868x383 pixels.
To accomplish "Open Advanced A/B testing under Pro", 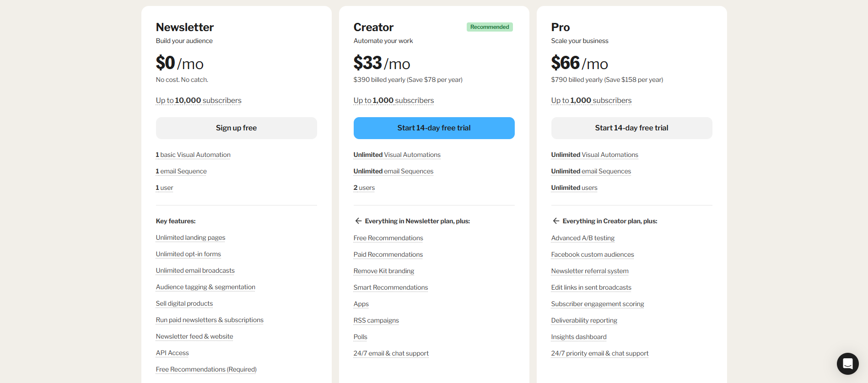I will pos(582,237).
